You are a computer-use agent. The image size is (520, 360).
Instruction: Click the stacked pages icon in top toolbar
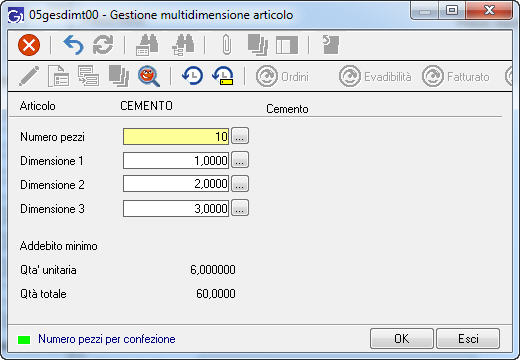click(258, 45)
